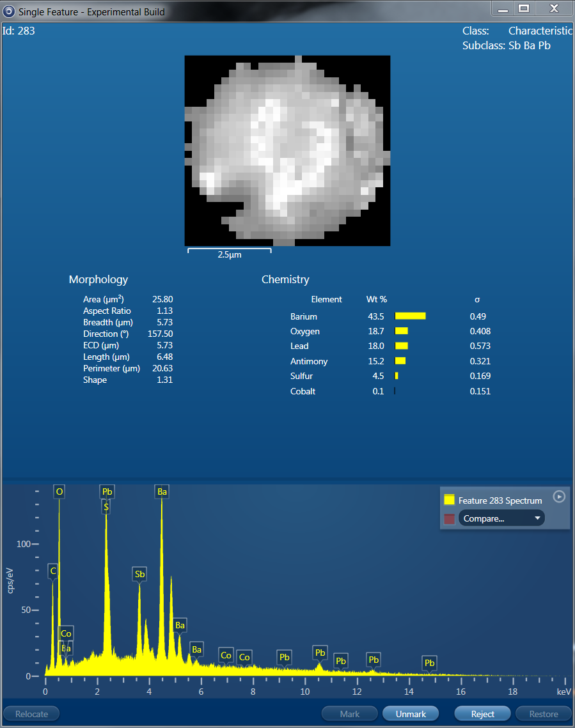Click the tallest Ba peak label

point(162,492)
